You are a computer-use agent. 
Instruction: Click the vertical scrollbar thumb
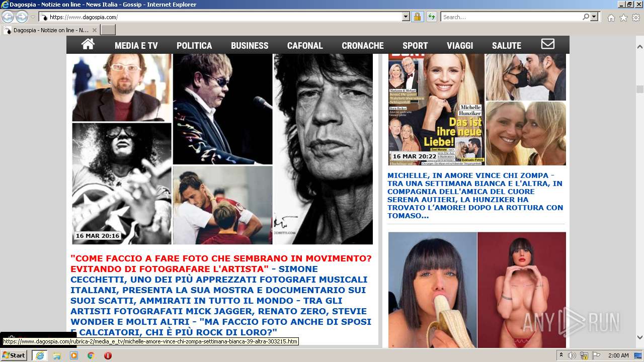(x=639, y=89)
